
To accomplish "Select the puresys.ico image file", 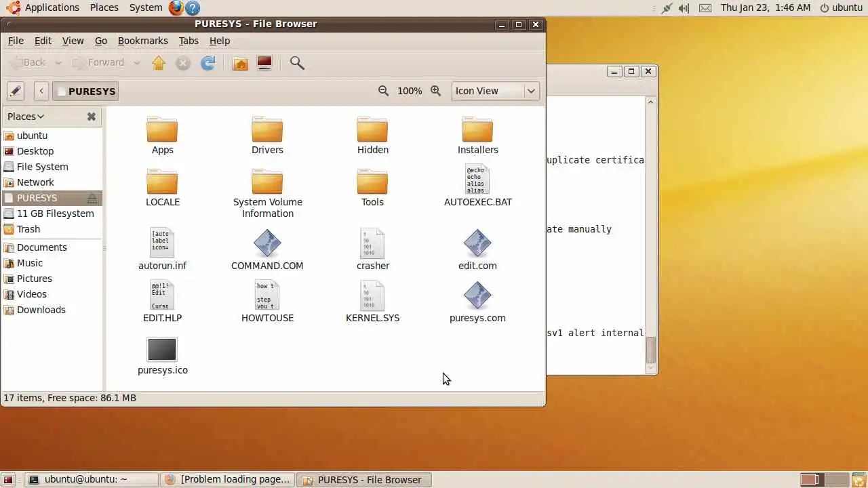I will [163, 357].
